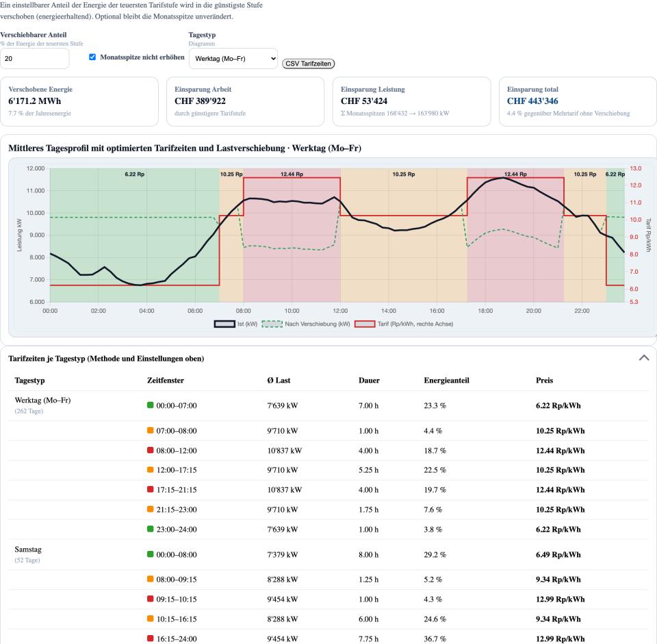The height and width of the screenshot is (644, 657).
Task: Click the '(262 Tage)' note under Werktag
Action: [x=29, y=411]
